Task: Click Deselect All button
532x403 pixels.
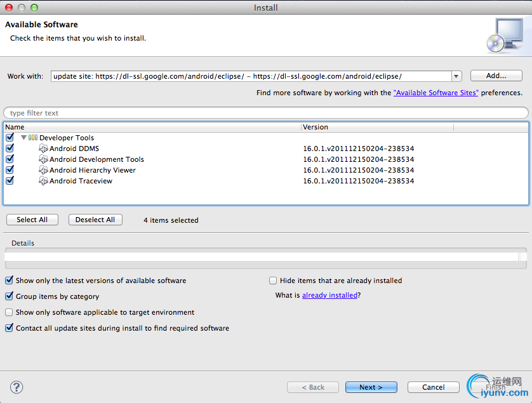Action: point(95,220)
